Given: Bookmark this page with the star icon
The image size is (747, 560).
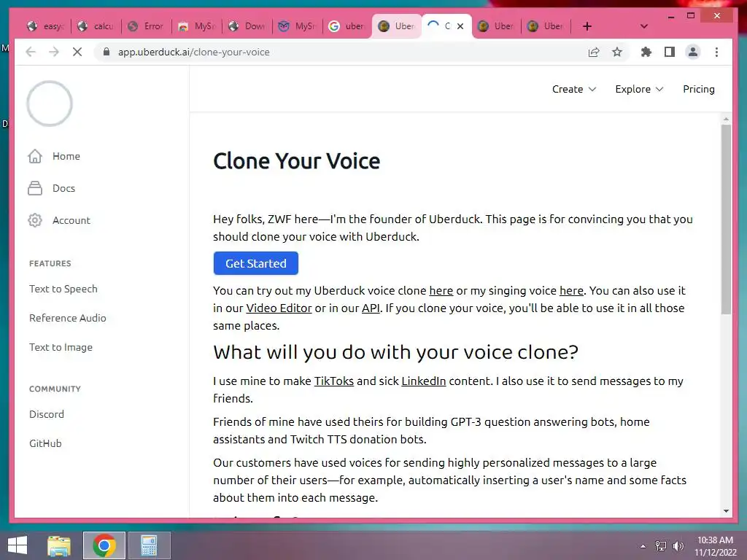Looking at the screenshot, I should (617, 52).
